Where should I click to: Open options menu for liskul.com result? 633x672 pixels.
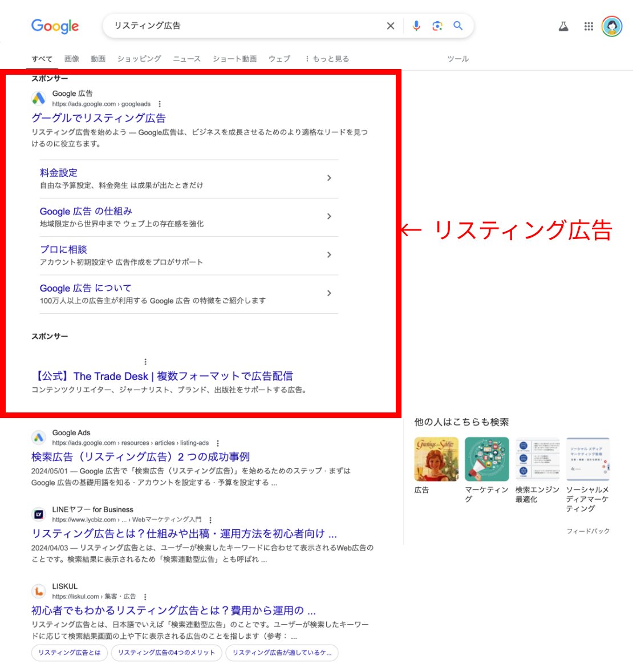145,597
